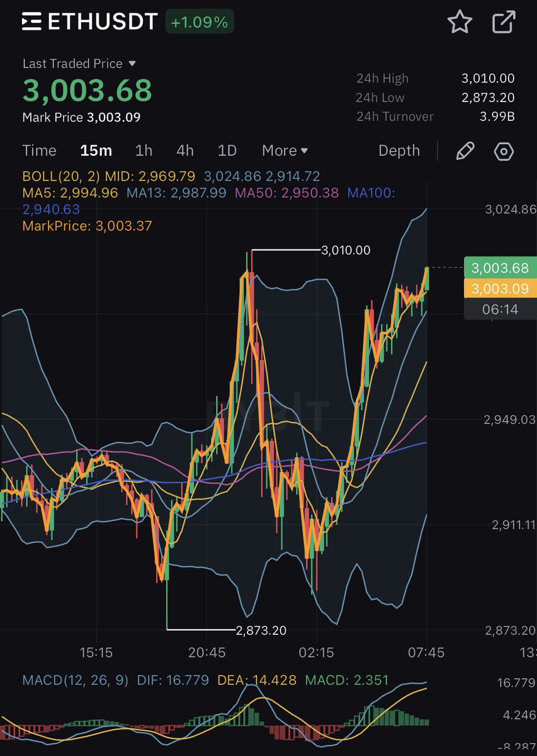
Task: Click the MA100 indicator label
Action: [371, 193]
